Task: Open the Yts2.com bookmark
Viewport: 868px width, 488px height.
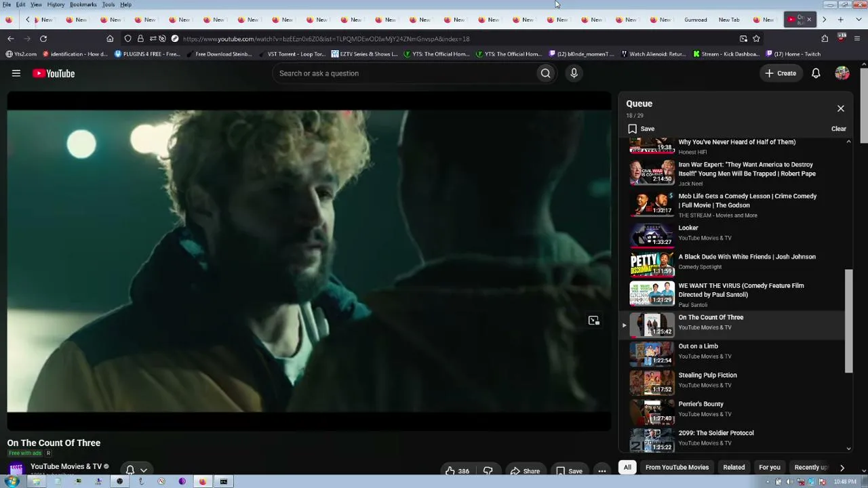Action: (x=21, y=54)
